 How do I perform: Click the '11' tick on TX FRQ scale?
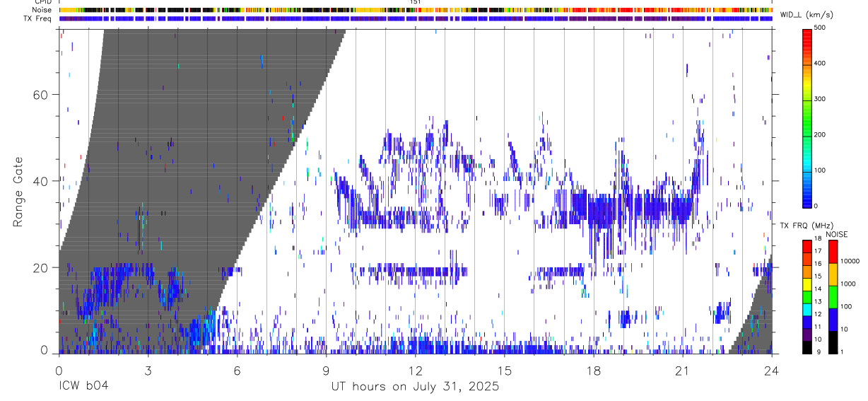pyautogui.click(x=819, y=327)
